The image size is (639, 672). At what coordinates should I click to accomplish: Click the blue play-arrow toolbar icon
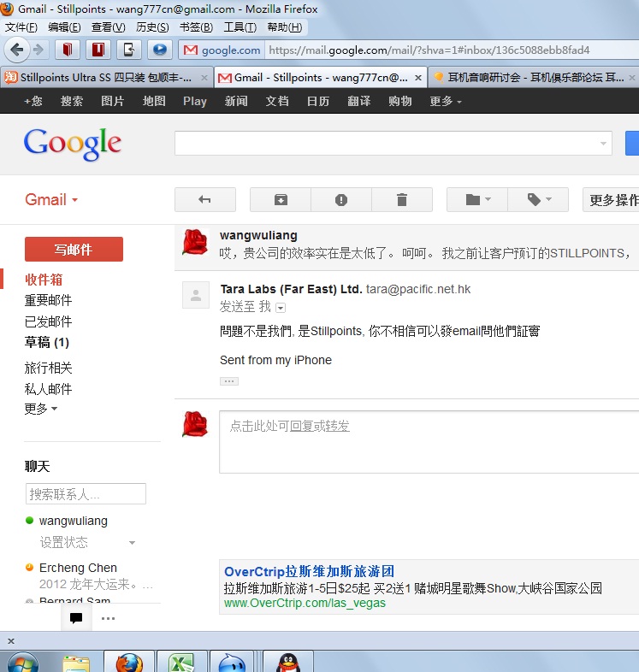[x=160, y=50]
